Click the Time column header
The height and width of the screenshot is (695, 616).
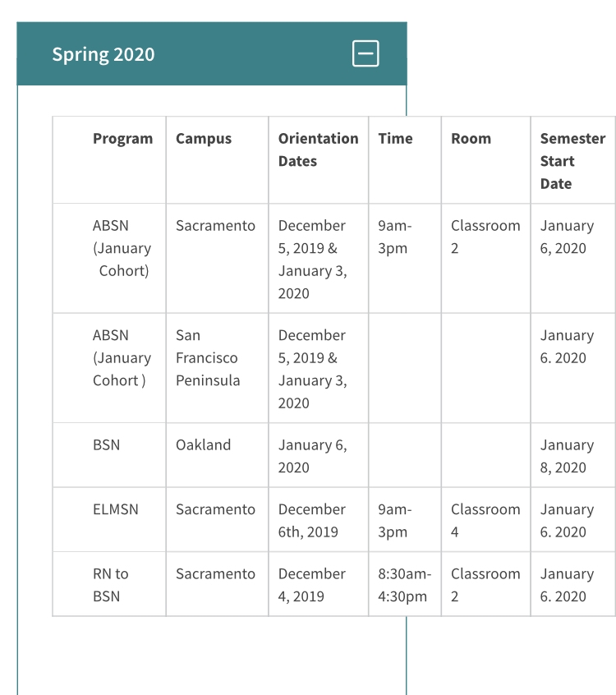click(x=395, y=139)
